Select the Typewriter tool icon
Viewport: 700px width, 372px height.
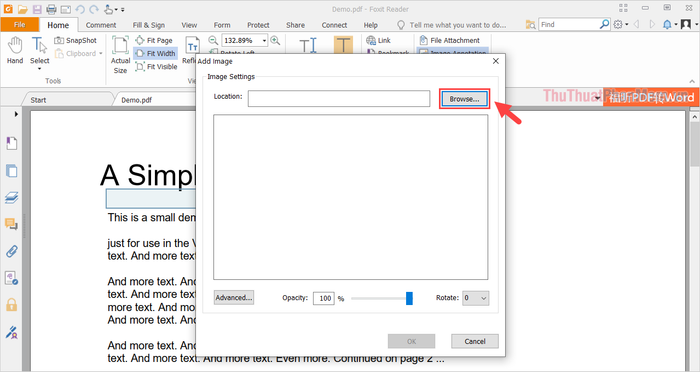pyautogui.click(x=308, y=45)
